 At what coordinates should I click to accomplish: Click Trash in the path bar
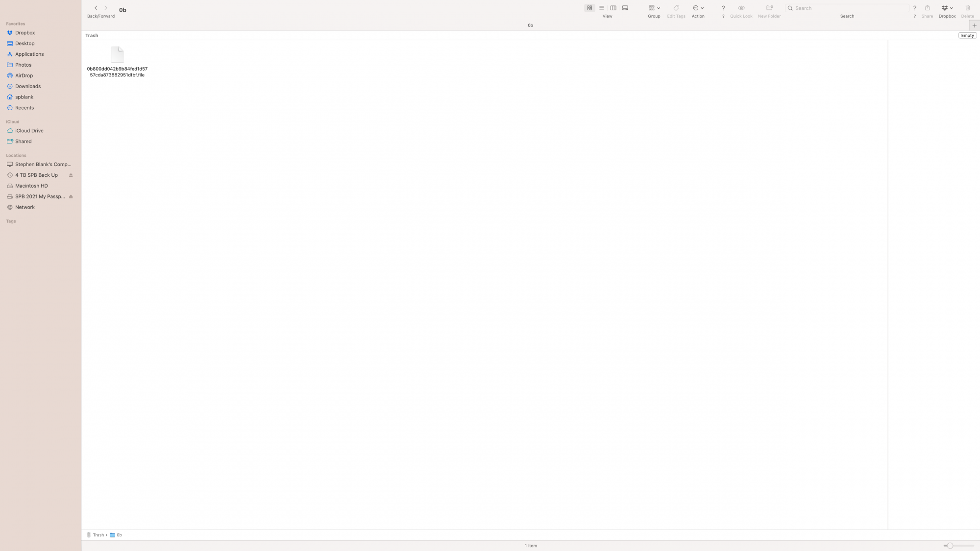pyautogui.click(x=98, y=535)
